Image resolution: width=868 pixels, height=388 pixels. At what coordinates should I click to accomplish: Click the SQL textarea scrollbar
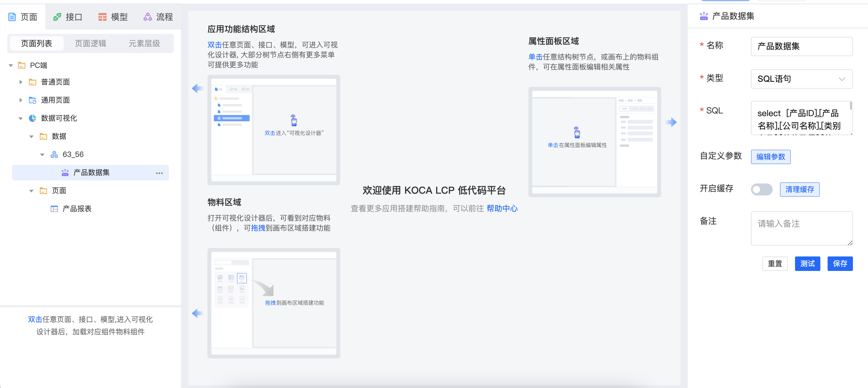click(851, 106)
